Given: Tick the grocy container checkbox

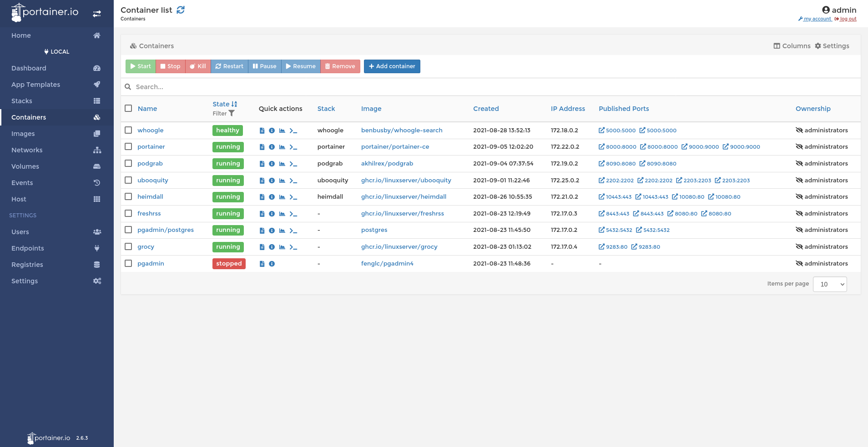Looking at the screenshot, I should (128, 246).
